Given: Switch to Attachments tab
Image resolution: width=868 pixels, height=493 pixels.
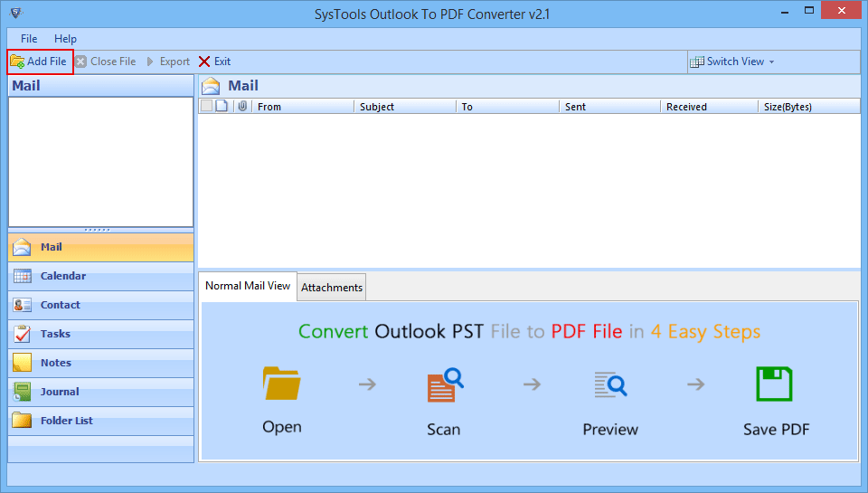Looking at the screenshot, I should [332, 288].
